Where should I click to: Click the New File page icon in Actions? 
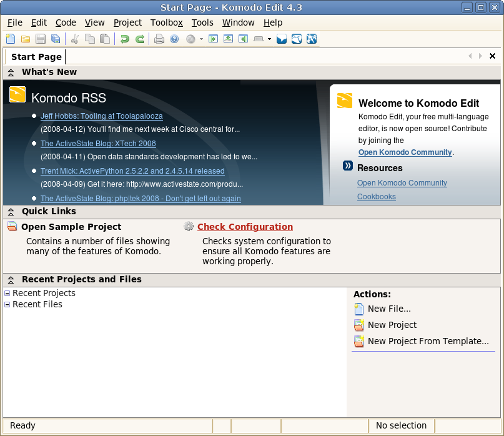[x=358, y=309]
